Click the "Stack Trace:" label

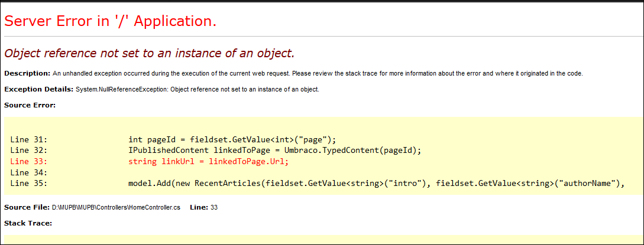tap(28, 223)
